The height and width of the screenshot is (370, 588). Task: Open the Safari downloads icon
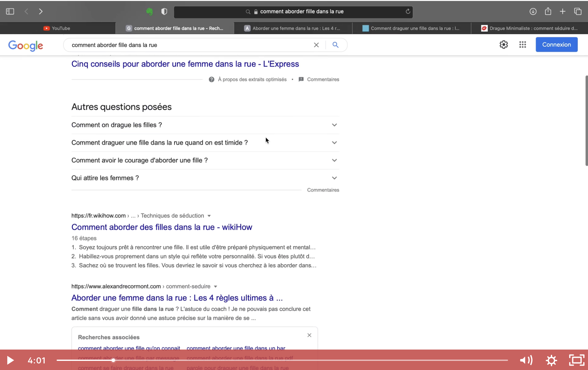coord(533,12)
